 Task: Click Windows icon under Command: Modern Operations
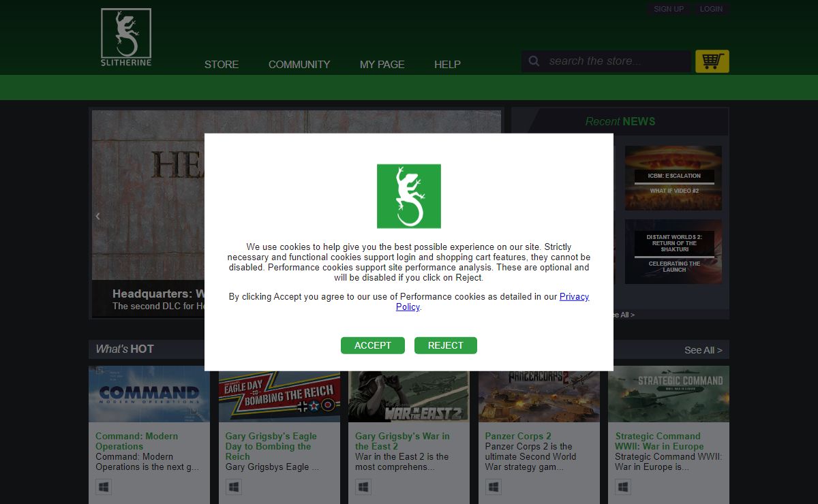pyautogui.click(x=103, y=487)
